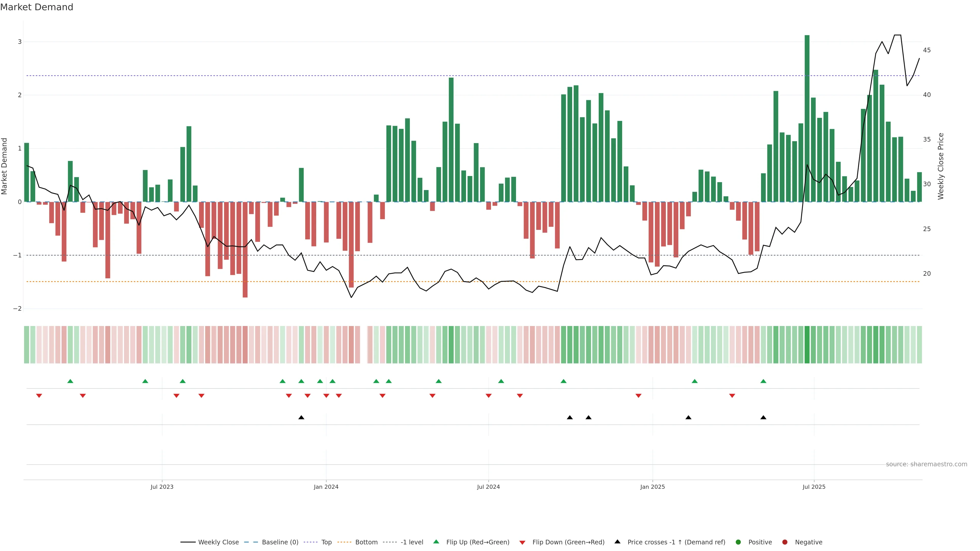The height and width of the screenshot is (551, 980).
Task: Toggle the -1 level legend entry
Action: [412, 542]
